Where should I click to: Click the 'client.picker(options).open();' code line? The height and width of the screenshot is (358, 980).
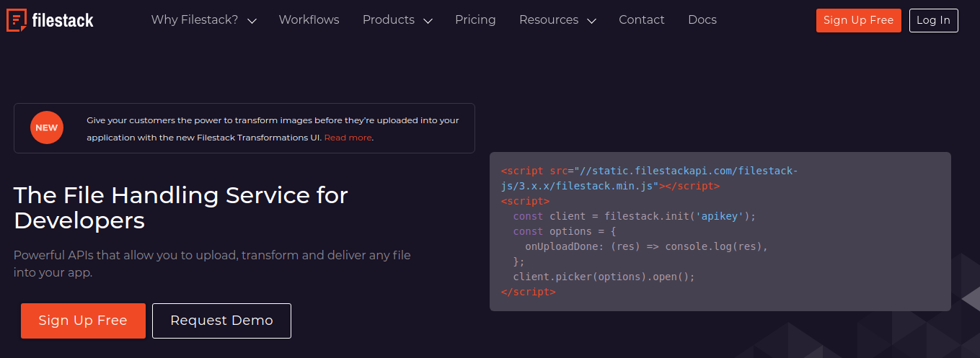(604, 277)
